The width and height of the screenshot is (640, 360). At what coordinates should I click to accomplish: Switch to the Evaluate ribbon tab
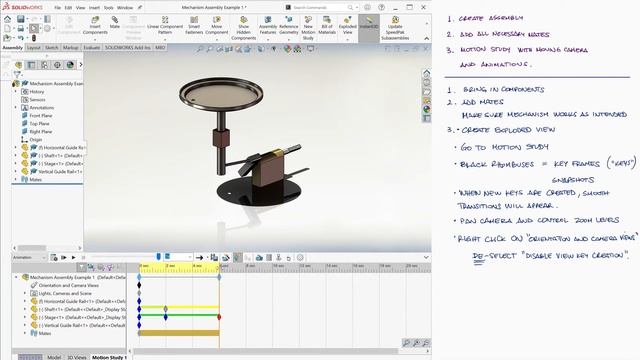point(91,48)
